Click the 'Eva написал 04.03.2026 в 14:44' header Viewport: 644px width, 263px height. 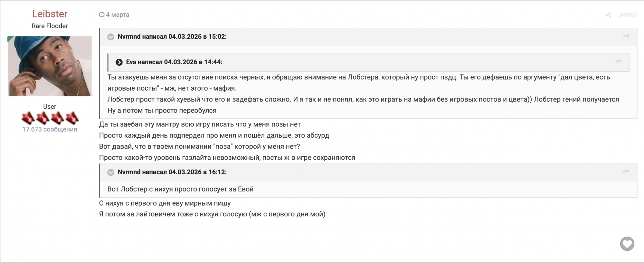174,62
